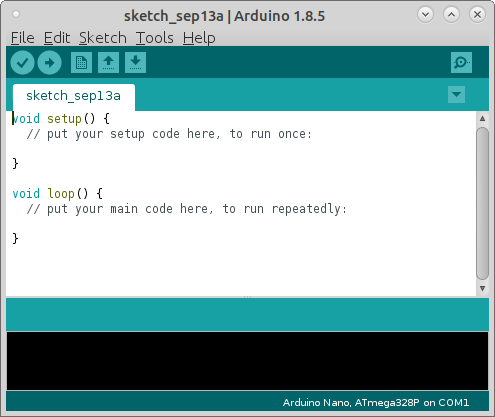The height and width of the screenshot is (417, 495).
Task: Select the sketch_sep13a tab
Action: tap(74, 96)
